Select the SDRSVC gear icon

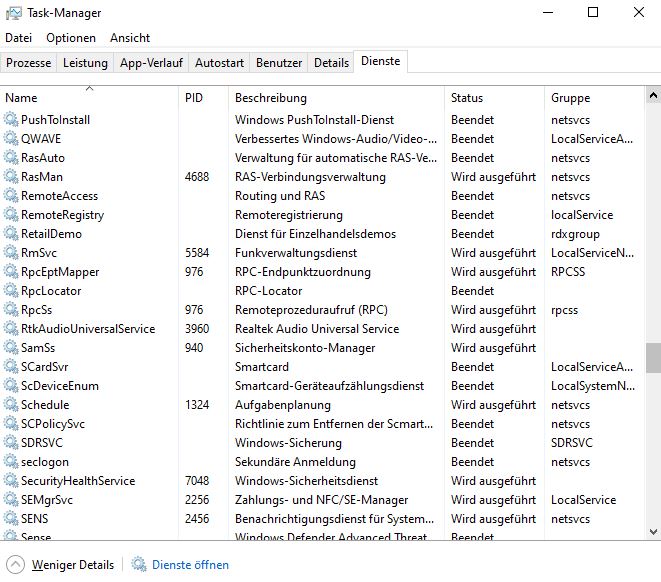[x=11, y=442]
